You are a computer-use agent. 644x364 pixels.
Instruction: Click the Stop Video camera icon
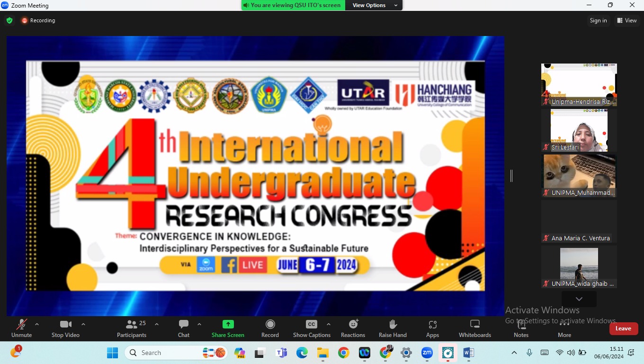65,325
